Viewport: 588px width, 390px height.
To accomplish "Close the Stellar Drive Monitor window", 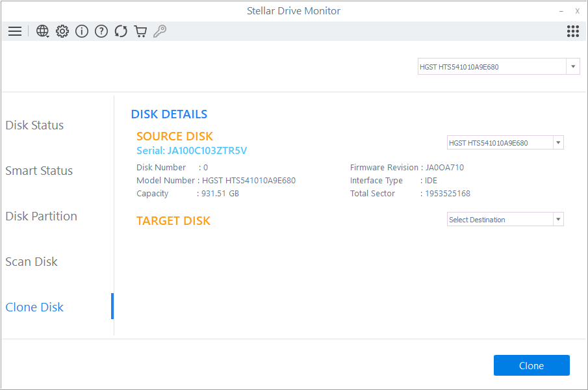I will pyautogui.click(x=577, y=11).
